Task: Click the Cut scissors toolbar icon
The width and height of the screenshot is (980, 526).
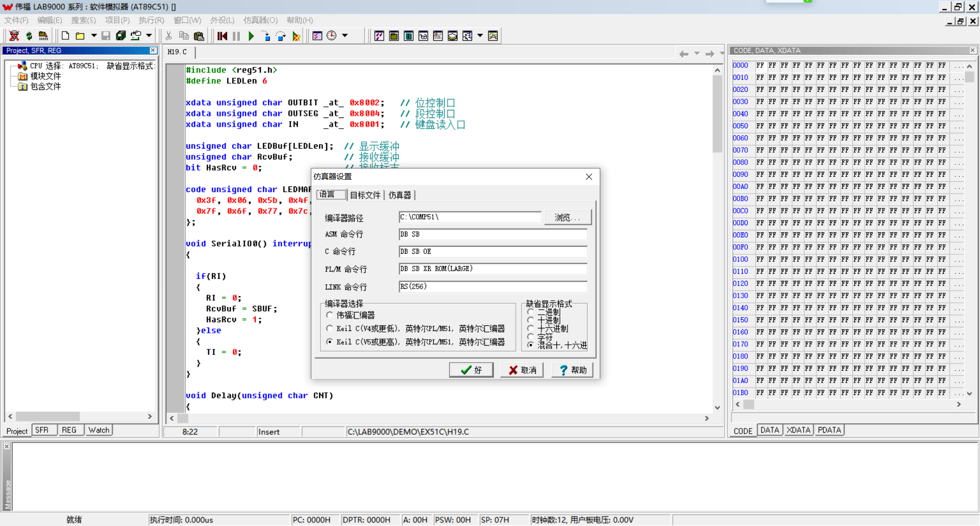Action: click(x=168, y=36)
